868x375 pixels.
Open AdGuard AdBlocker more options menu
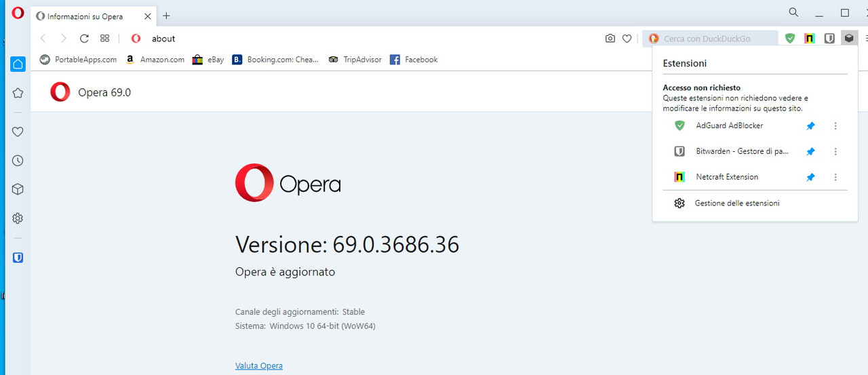point(835,126)
